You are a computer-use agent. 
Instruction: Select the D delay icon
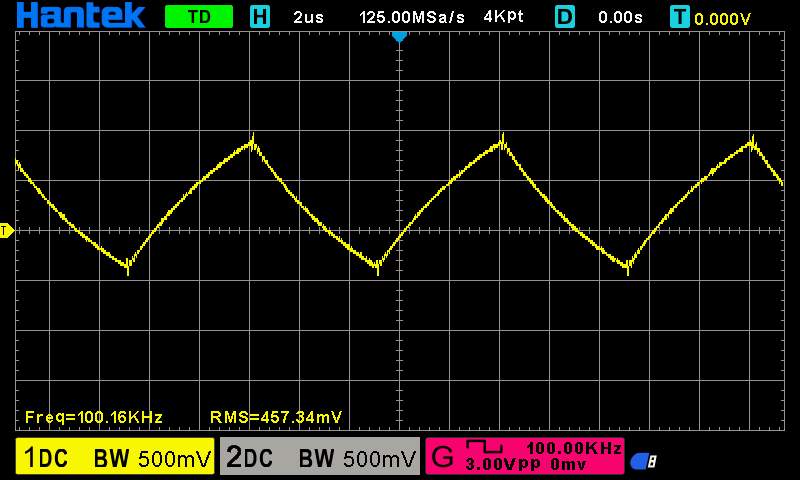pos(564,17)
